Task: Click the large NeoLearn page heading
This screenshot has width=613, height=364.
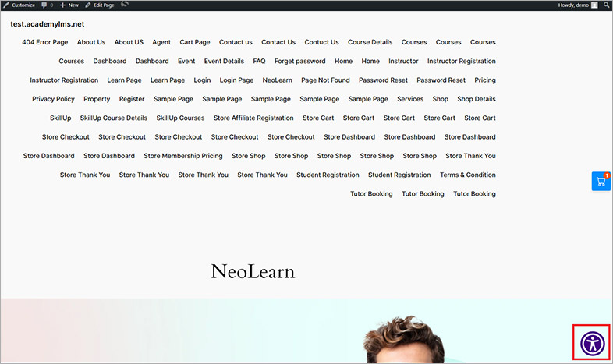Action: tap(253, 271)
